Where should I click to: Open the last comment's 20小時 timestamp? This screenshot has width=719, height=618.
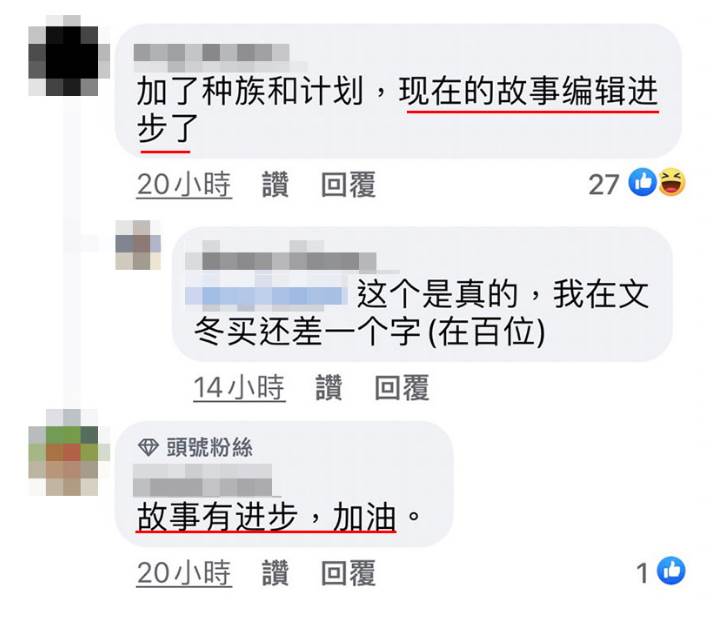coord(184,573)
